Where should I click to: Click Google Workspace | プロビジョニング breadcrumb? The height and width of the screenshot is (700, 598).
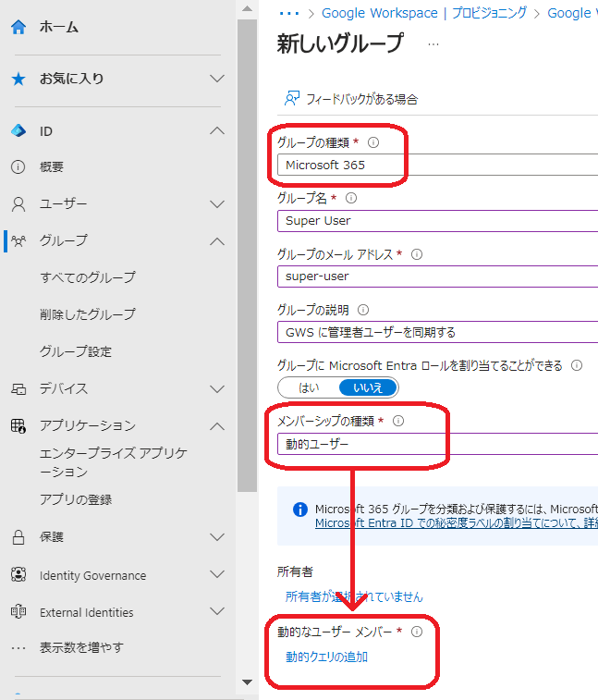(424, 13)
